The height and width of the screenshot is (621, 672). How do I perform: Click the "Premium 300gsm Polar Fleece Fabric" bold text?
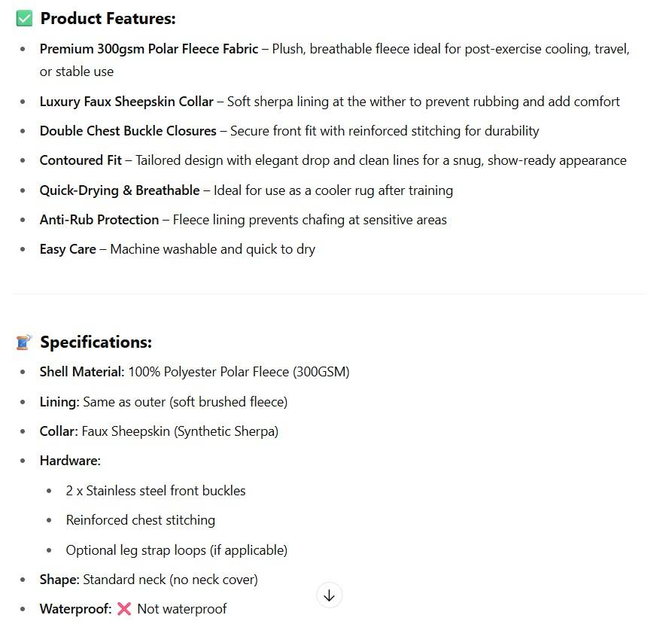click(x=148, y=49)
